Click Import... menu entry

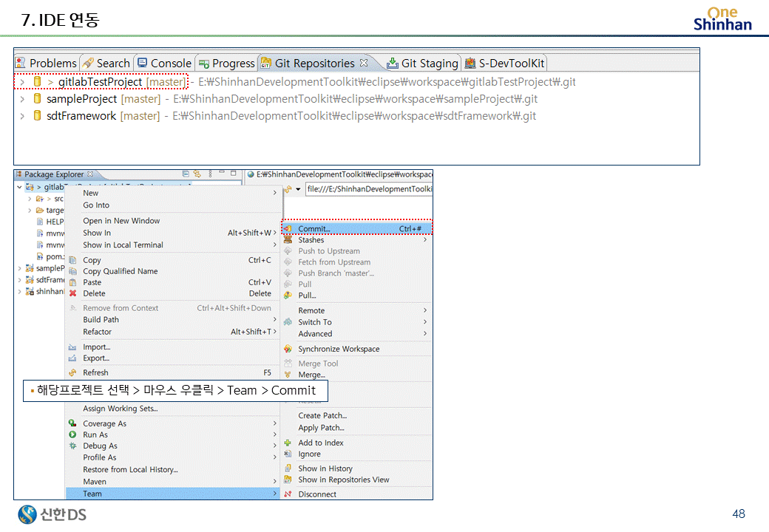(172, 347)
